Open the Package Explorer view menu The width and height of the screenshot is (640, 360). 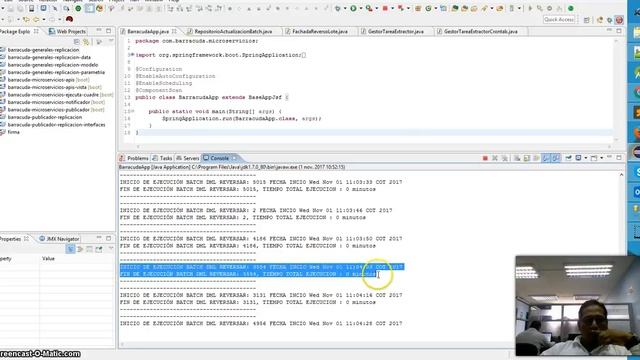(x=111, y=40)
